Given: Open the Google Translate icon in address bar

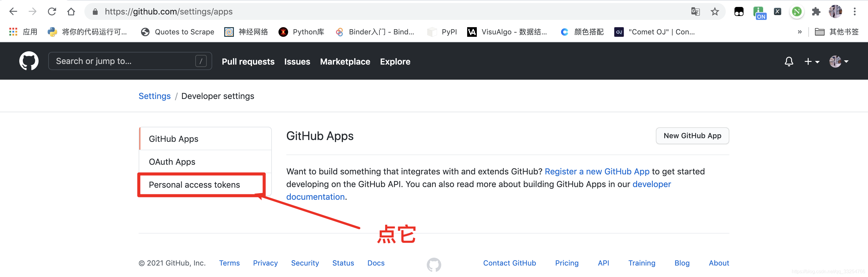Looking at the screenshot, I should (695, 12).
